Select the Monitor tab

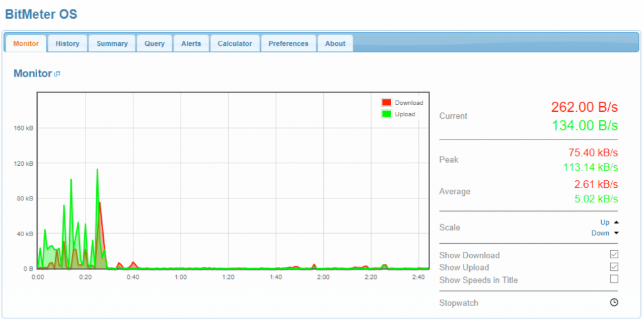pyautogui.click(x=26, y=43)
